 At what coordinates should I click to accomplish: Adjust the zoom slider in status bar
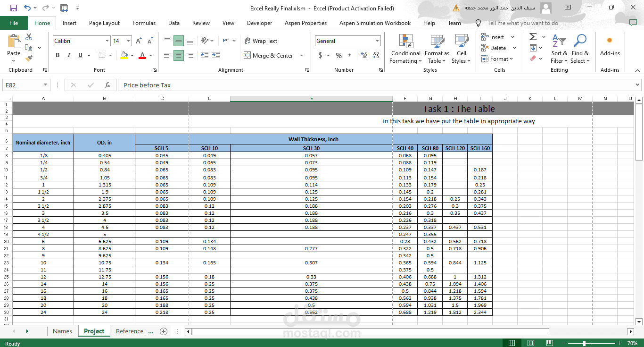[585, 343]
